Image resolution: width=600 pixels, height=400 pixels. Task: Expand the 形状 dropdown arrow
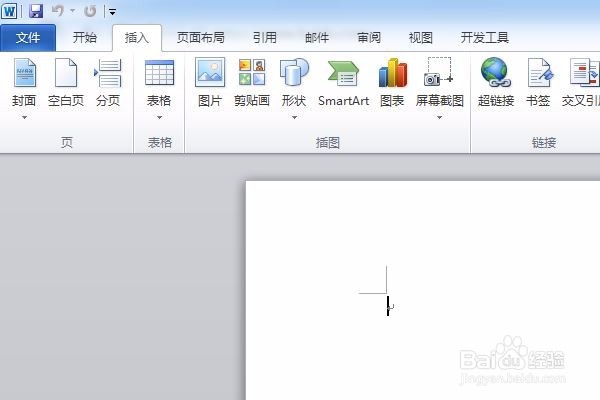click(294, 117)
